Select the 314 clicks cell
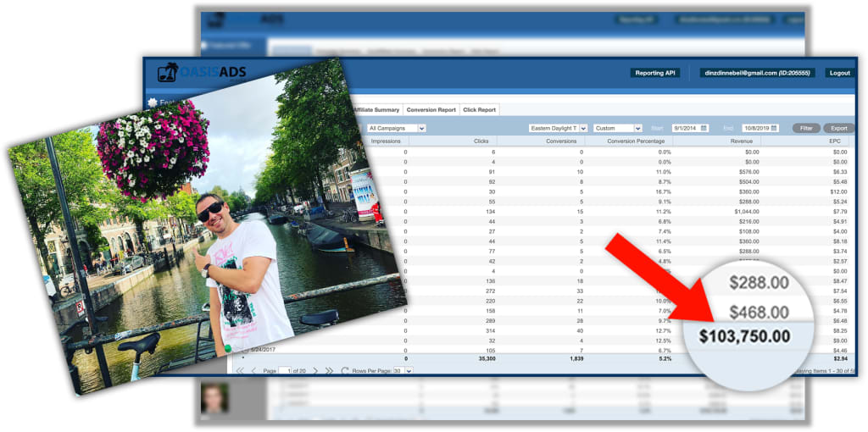 point(490,331)
